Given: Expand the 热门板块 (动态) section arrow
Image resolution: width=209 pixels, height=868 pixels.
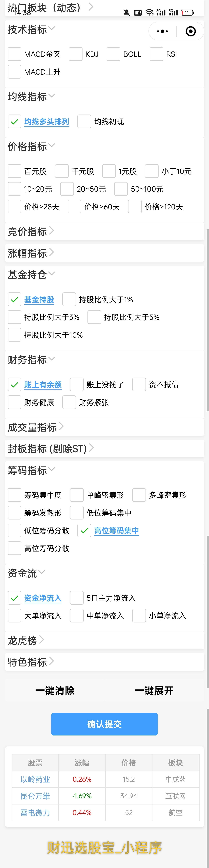Looking at the screenshot, I should tap(91, 7).
